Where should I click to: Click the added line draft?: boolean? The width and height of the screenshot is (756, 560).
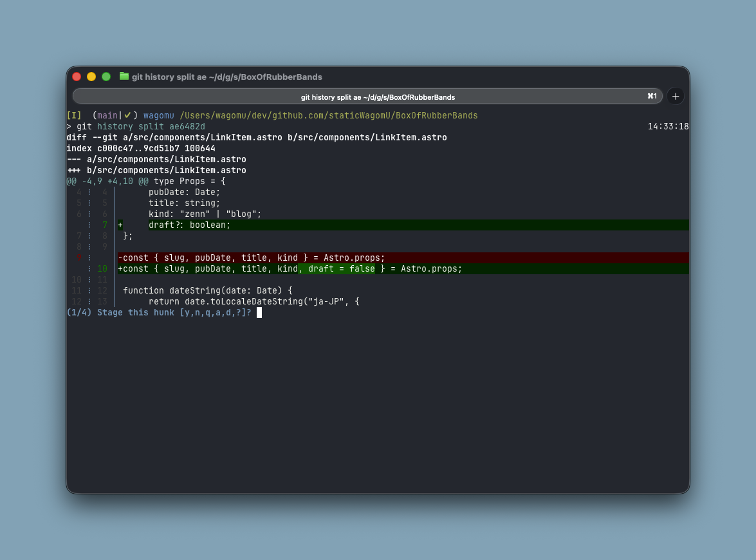coord(189,225)
